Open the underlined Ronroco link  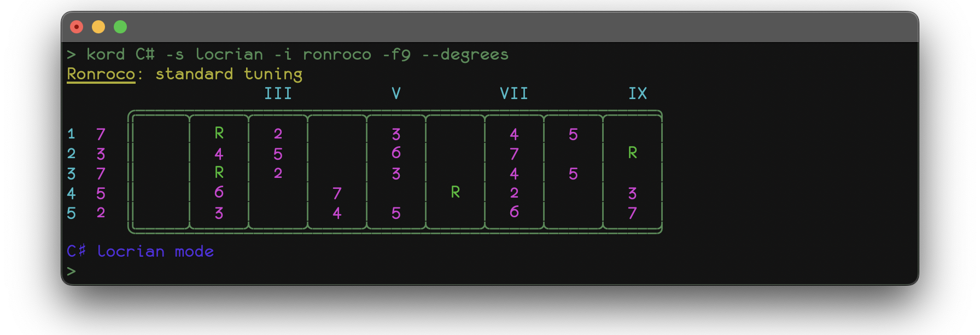[x=101, y=74]
